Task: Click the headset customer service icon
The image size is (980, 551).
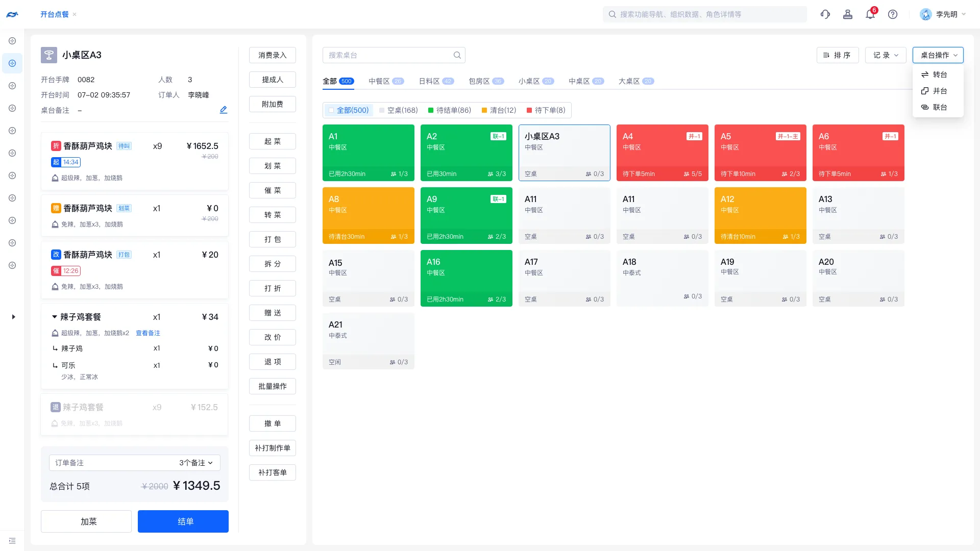Action: tap(825, 14)
